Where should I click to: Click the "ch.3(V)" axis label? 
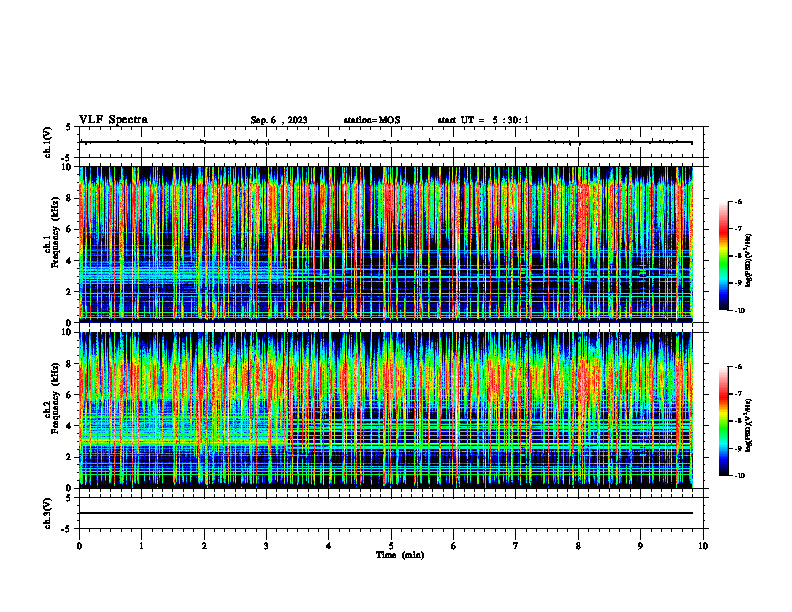coord(47,513)
